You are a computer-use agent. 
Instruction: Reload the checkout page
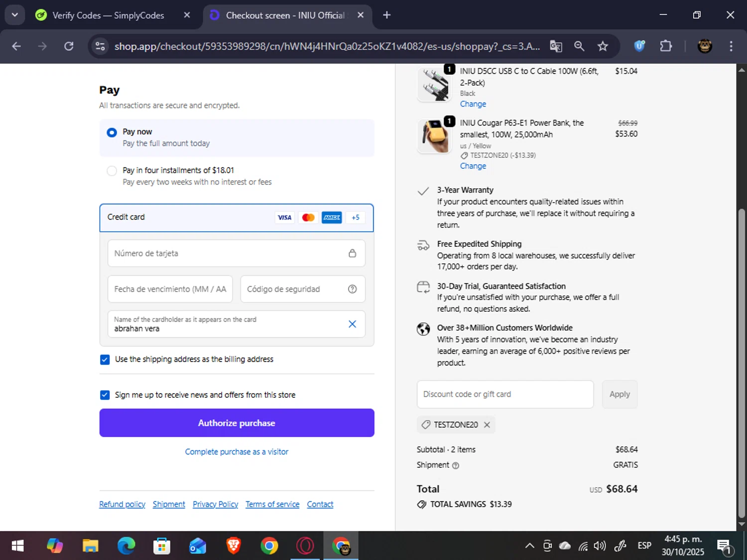tap(69, 46)
